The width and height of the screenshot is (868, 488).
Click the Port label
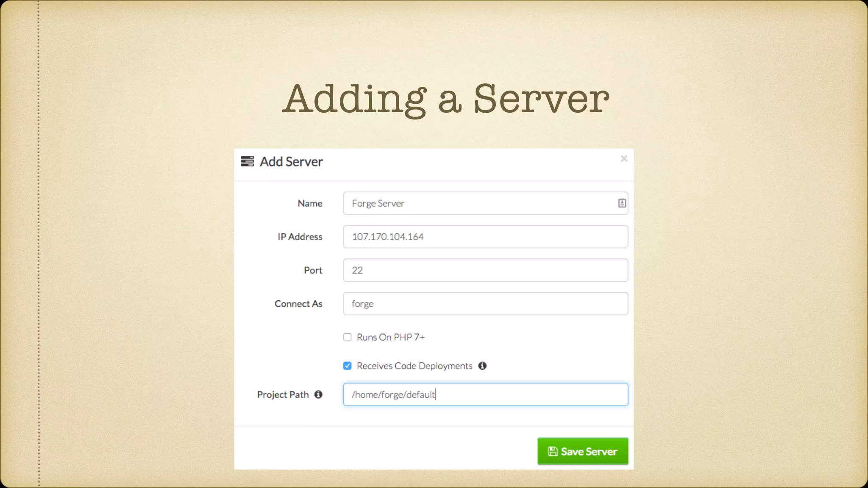click(x=313, y=270)
